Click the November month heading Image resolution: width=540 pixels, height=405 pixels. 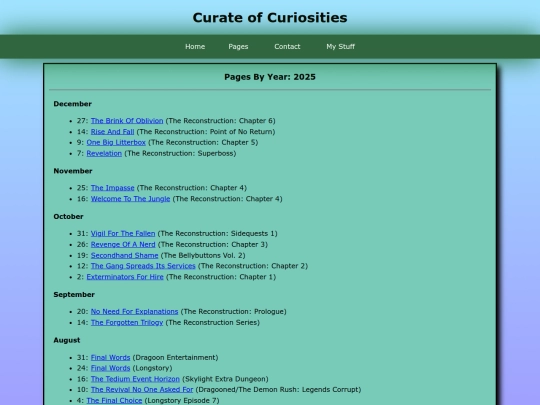pyautogui.click(x=73, y=171)
